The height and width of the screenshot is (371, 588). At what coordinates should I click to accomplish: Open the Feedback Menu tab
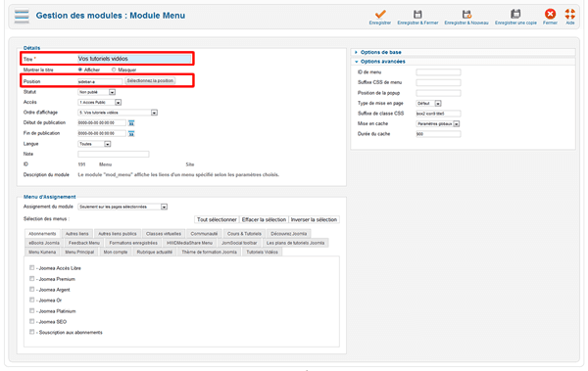coord(84,243)
